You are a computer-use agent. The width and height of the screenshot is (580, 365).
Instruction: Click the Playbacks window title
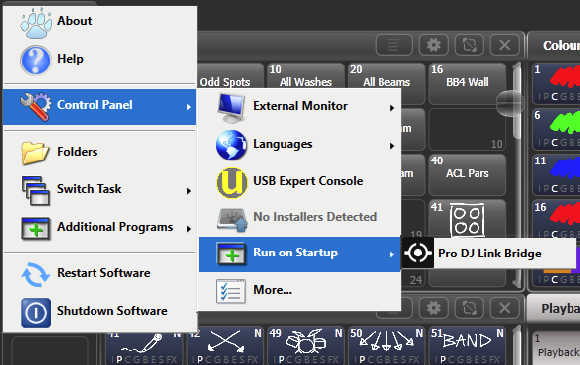tap(560, 308)
